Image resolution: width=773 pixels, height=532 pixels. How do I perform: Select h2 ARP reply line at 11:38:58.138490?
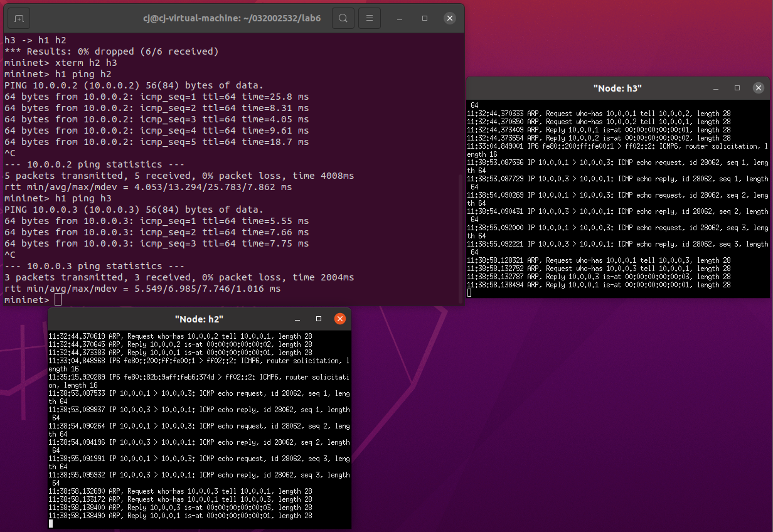coord(181,516)
